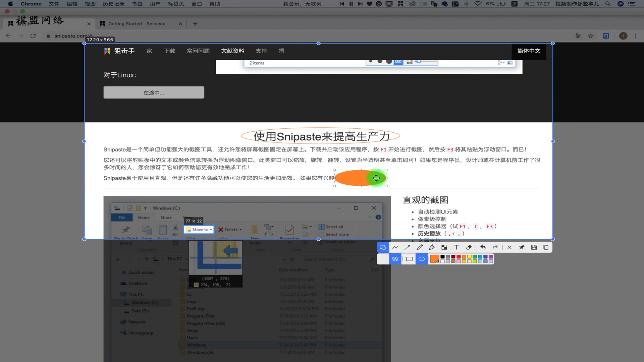The width and height of the screenshot is (644, 362).
Task: Select the arrow tool
Action: coord(407,247)
